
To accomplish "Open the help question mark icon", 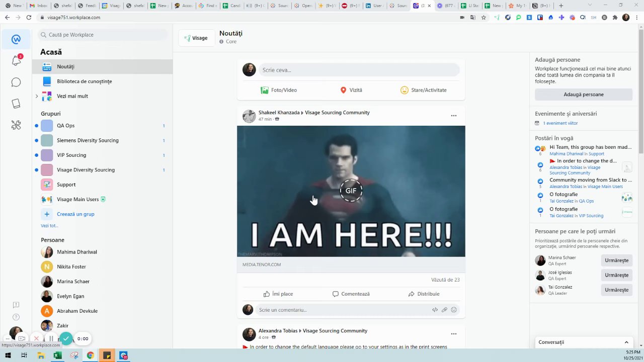I will coord(16,317).
